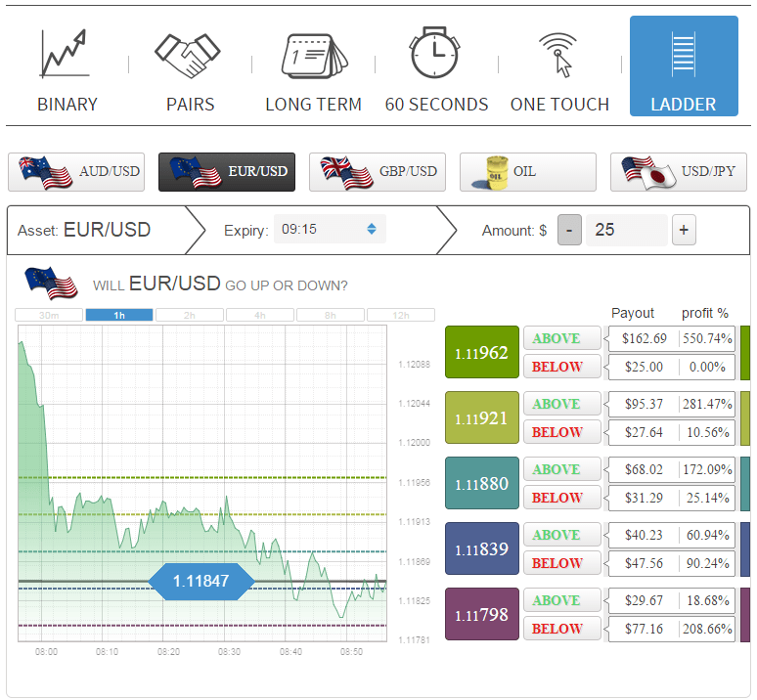
Task: Switch chart to 12h timeframe
Action: point(401,315)
